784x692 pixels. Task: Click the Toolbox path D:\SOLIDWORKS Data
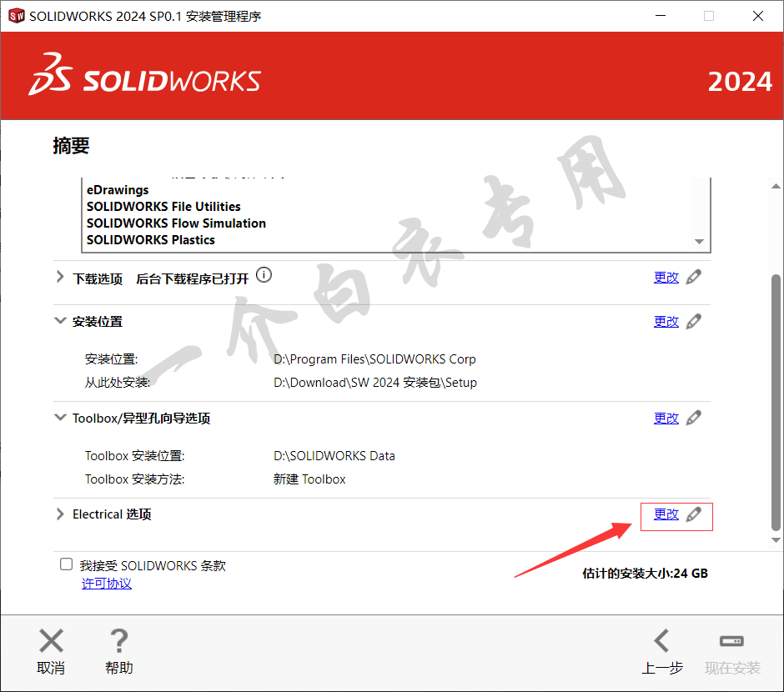[334, 456]
